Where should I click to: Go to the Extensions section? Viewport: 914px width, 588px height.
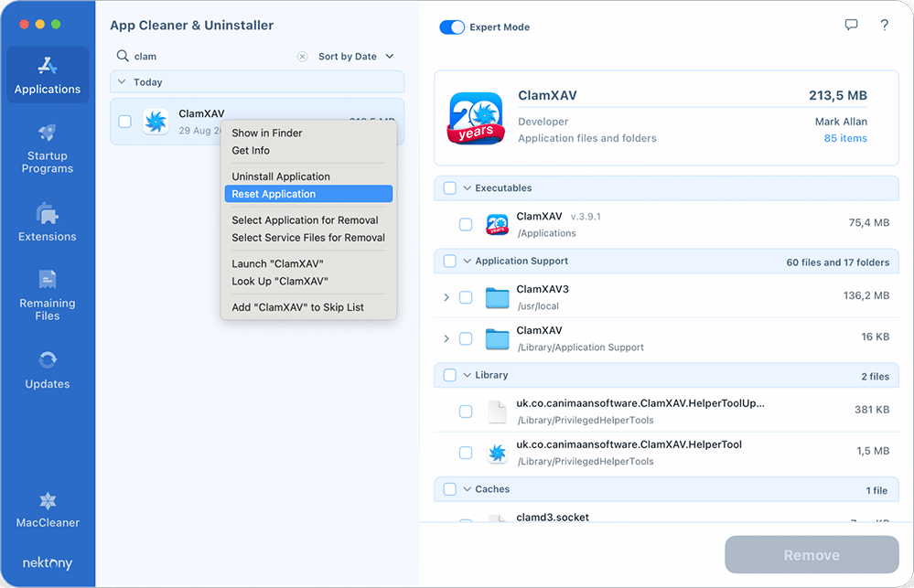tap(48, 222)
